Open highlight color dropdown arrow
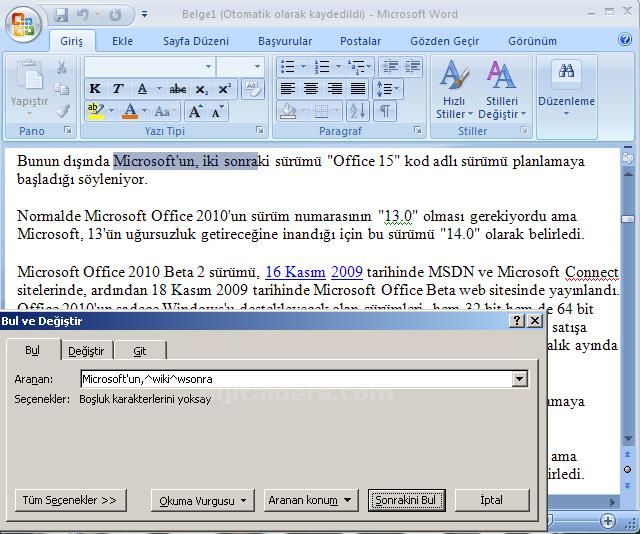This screenshot has height=534, width=640. click(x=111, y=111)
